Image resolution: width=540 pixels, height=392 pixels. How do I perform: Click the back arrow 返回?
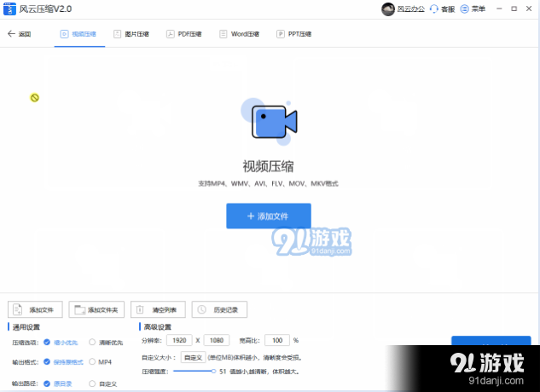click(x=12, y=34)
